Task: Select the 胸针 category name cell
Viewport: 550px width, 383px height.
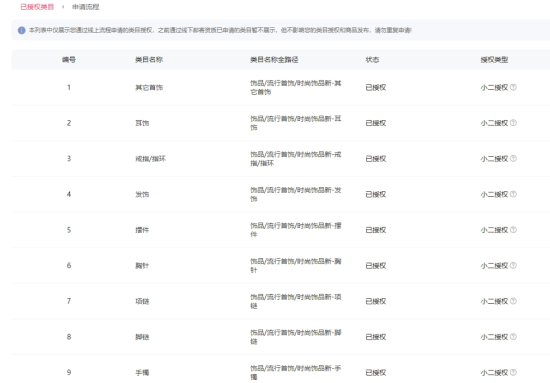Action: pyautogui.click(x=142, y=266)
